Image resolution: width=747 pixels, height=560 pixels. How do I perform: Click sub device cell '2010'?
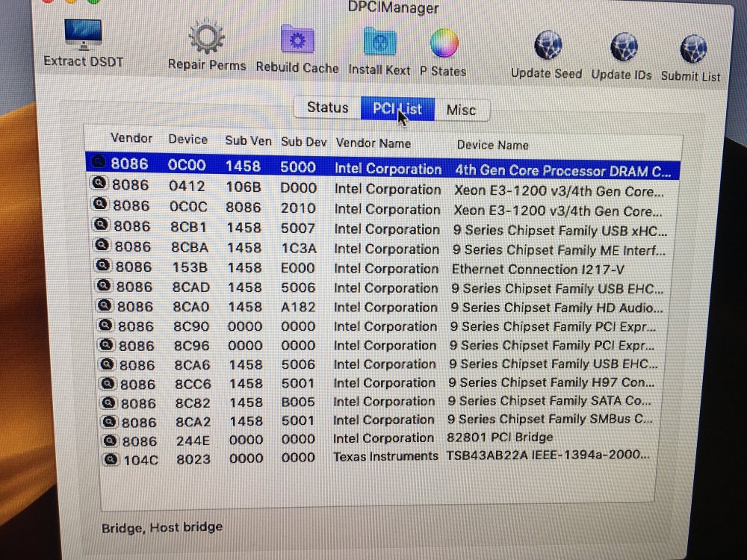pos(298,208)
